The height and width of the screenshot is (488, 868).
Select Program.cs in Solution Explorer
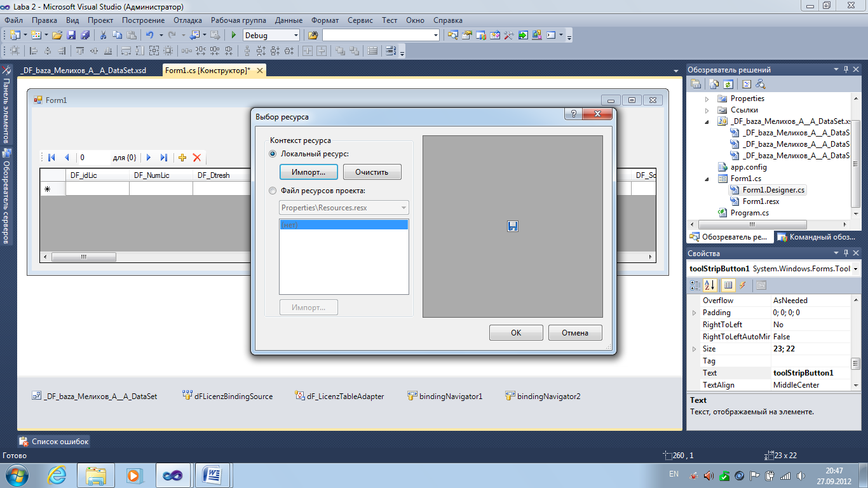pyautogui.click(x=749, y=213)
